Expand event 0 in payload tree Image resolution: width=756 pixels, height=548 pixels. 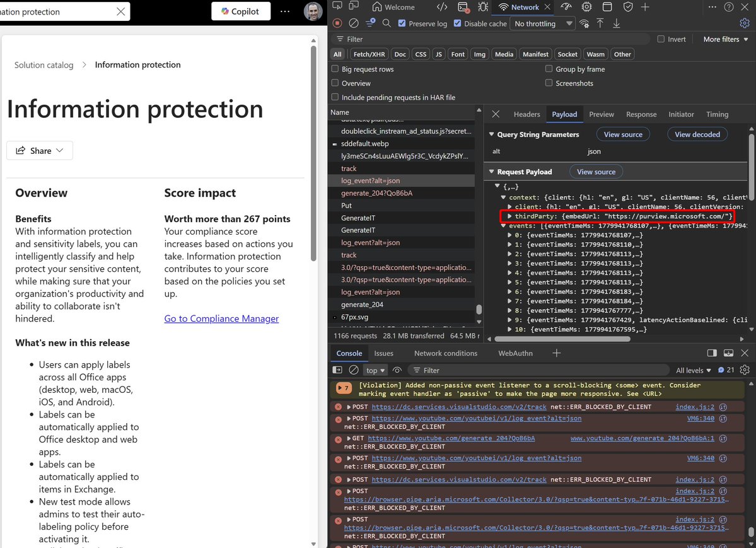tap(509, 235)
